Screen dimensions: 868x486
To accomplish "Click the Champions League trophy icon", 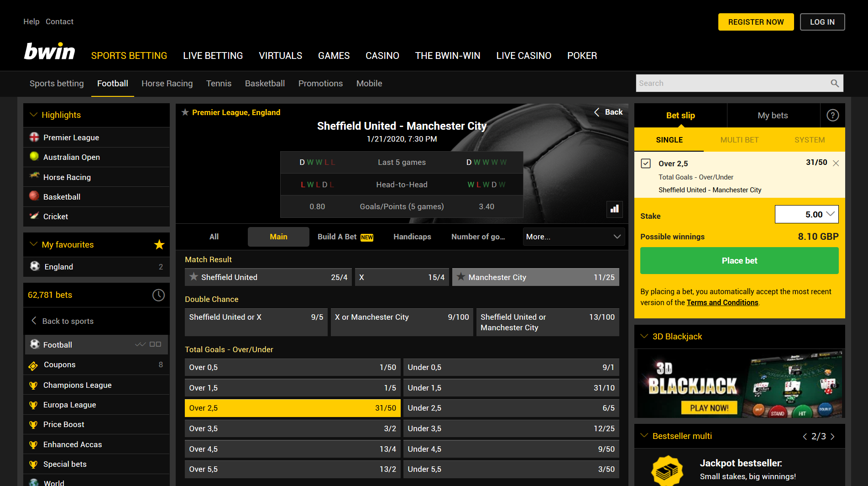I will point(33,385).
